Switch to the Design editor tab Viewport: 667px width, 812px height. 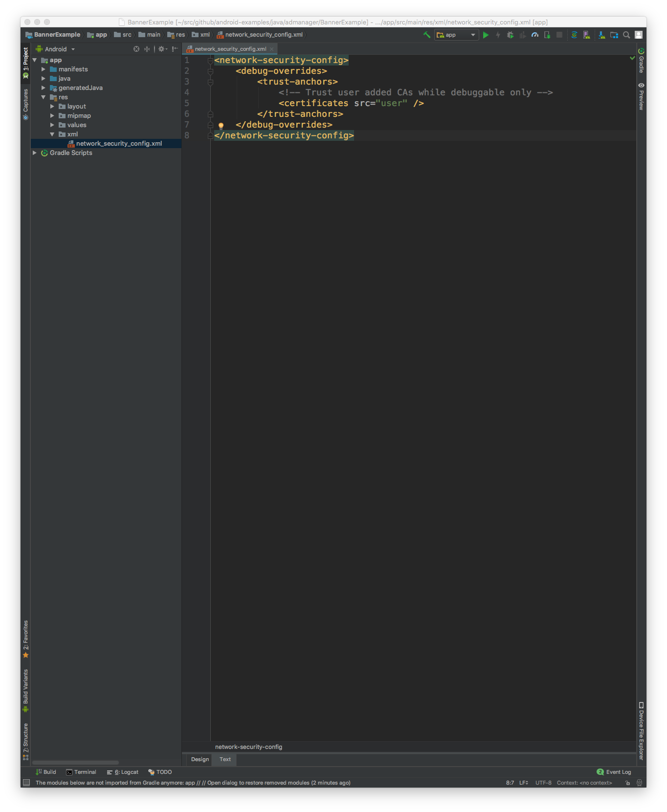(x=200, y=759)
